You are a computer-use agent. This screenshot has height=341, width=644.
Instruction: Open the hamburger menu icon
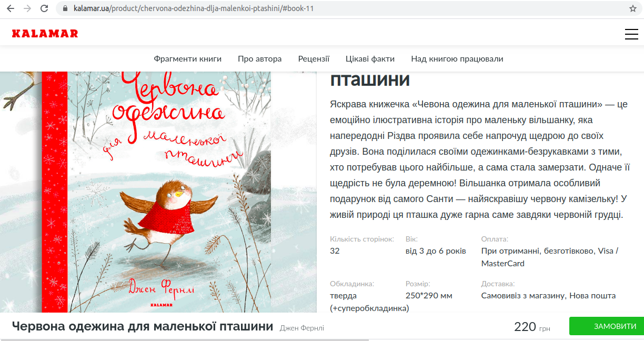[631, 34]
